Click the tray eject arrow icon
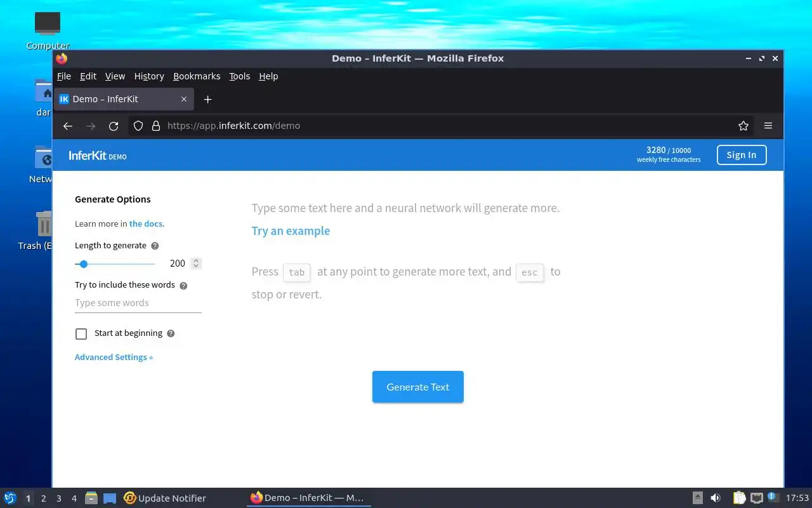This screenshot has width=812, height=508. click(x=697, y=498)
